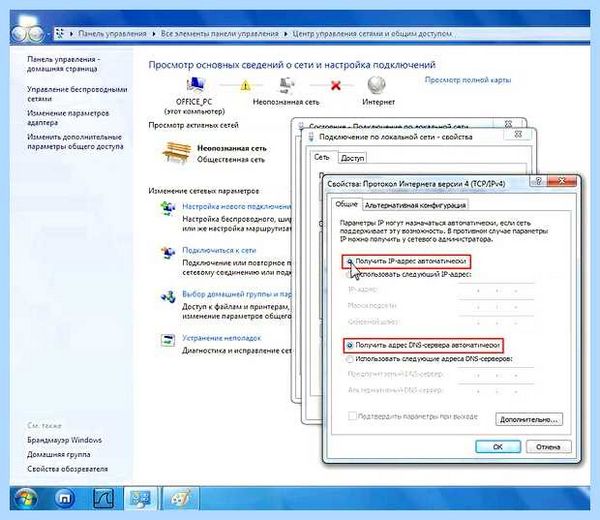Click the address bar control panel icon
This screenshot has height=520, width=600.
tap(59, 34)
